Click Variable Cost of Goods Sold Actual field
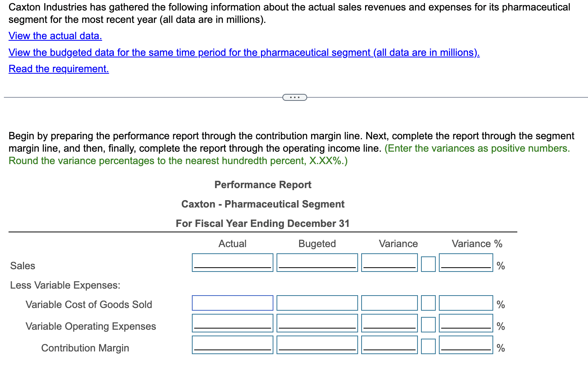 tap(233, 303)
